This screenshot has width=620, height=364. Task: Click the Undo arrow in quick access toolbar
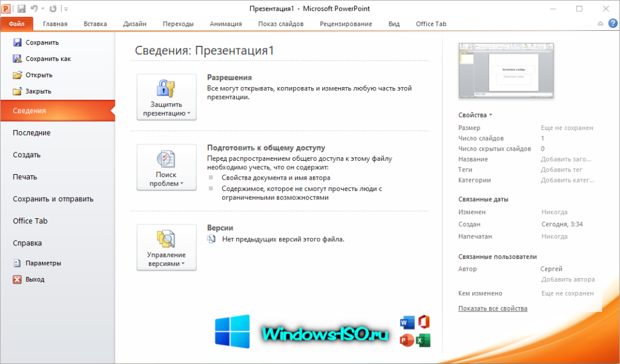point(34,8)
